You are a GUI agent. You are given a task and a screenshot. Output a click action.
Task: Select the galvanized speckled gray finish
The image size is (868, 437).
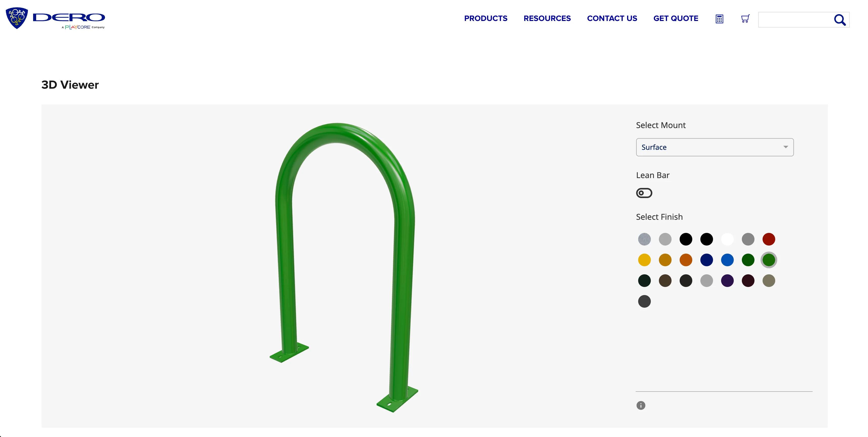[x=644, y=239]
